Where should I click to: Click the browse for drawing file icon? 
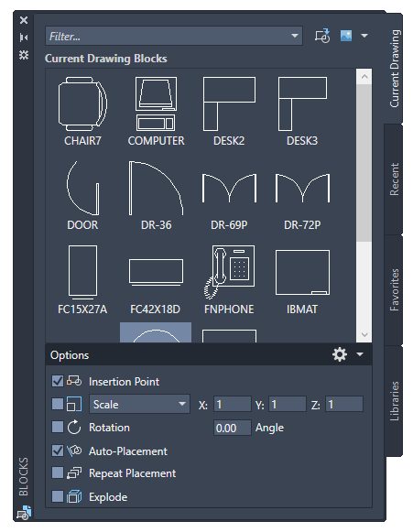tap(322, 36)
